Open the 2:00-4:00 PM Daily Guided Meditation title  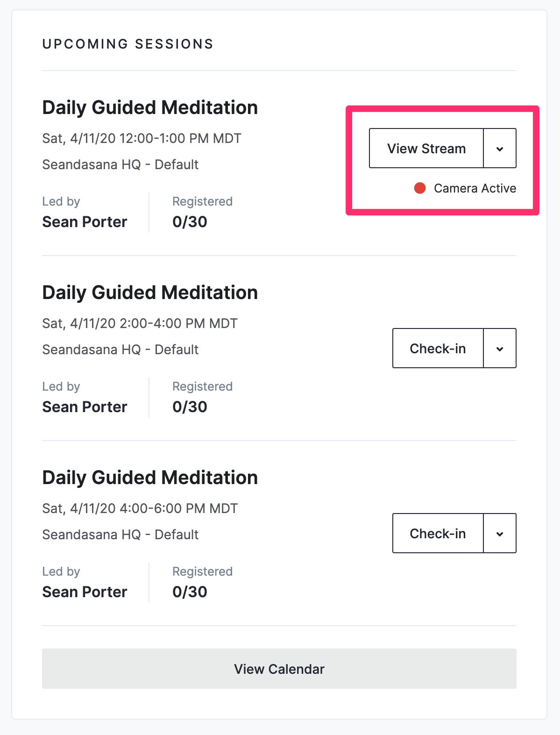click(x=150, y=293)
